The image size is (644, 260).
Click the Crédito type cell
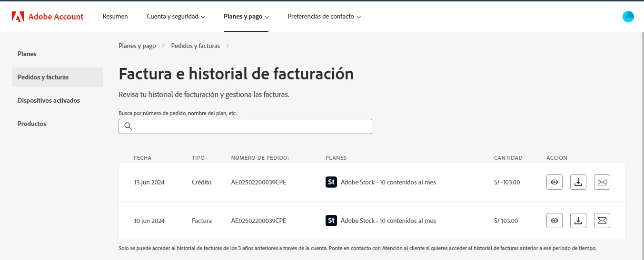pyautogui.click(x=202, y=182)
